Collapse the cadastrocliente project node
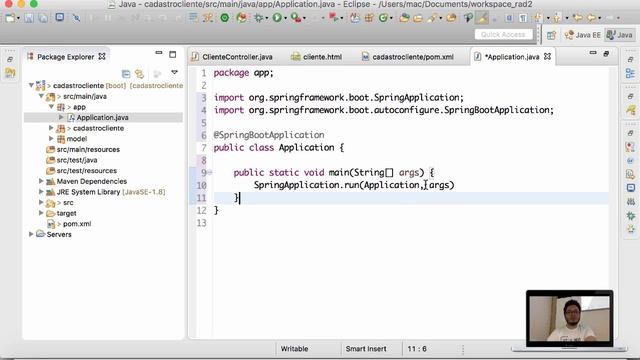640x360 pixels. coord(31,85)
